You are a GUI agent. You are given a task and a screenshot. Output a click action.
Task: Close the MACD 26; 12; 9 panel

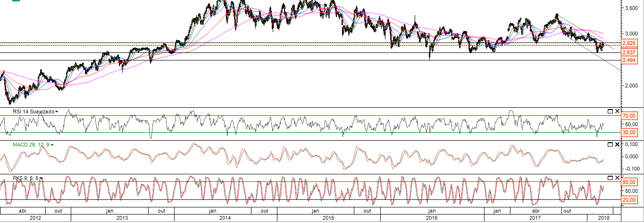click(617, 144)
